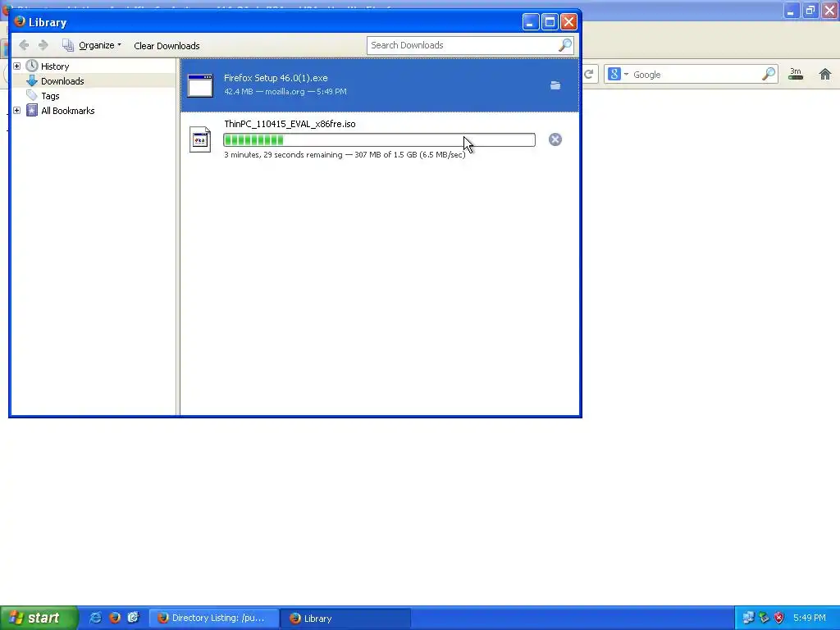The height and width of the screenshot is (630, 840).
Task: Click the 5:49 PM taskbar clock
Action: (810, 618)
